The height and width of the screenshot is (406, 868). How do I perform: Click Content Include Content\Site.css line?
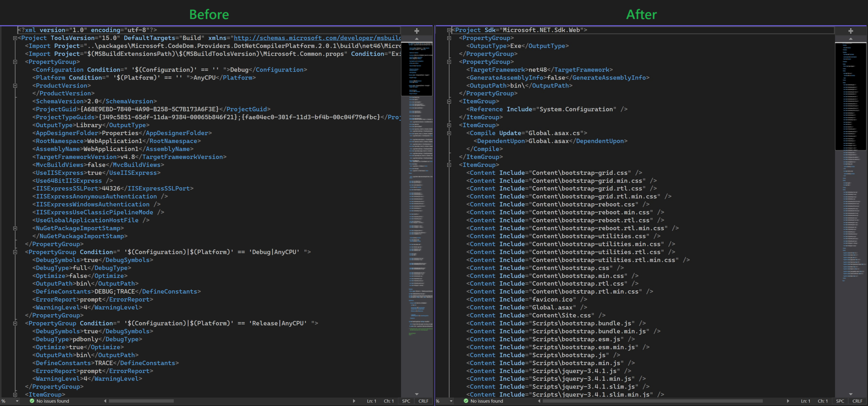click(536, 315)
